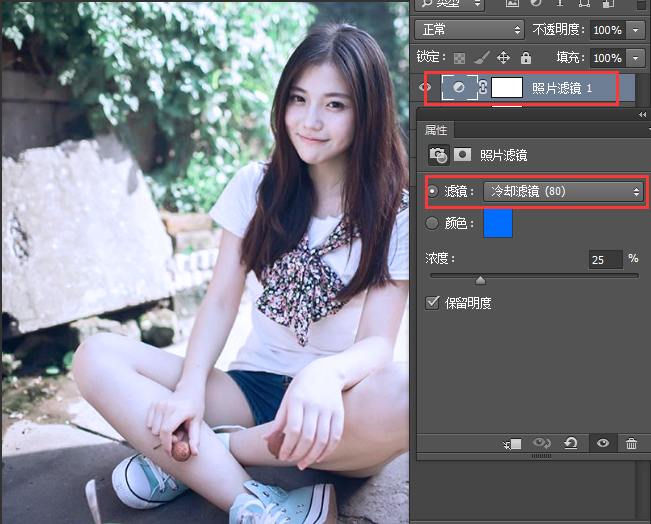Click the 浓度 density value field
651x524 pixels.
pyautogui.click(x=604, y=260)
